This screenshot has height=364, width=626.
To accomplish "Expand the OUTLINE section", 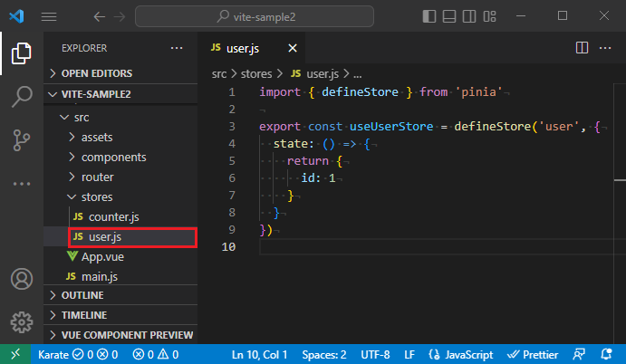I will (120, 295).
